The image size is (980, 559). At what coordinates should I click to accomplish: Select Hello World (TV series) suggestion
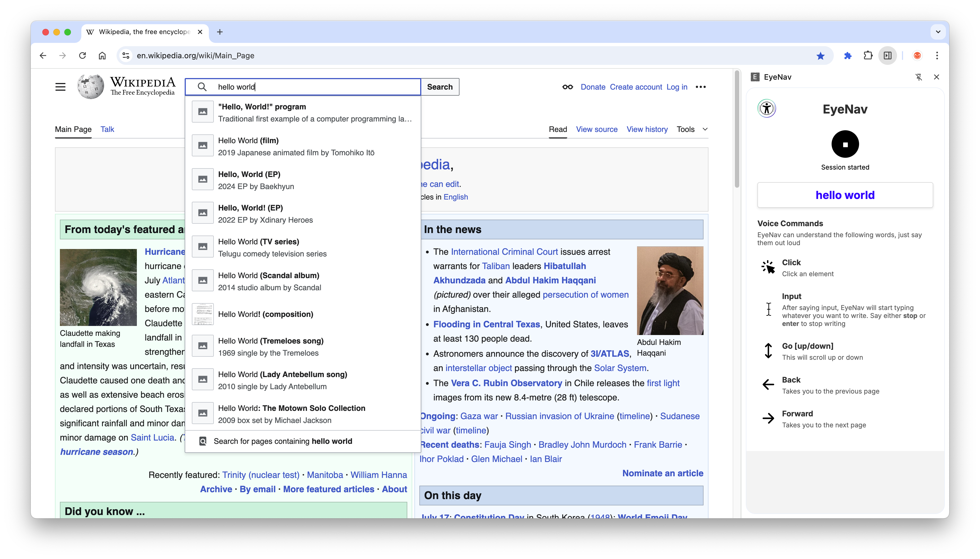[303, 248]
